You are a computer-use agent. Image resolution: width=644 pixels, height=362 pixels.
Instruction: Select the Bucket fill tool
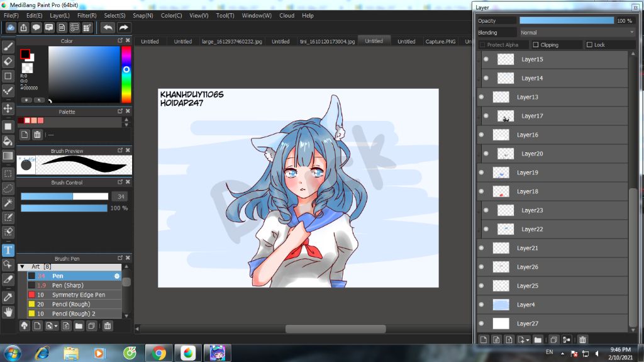point(8,141)
